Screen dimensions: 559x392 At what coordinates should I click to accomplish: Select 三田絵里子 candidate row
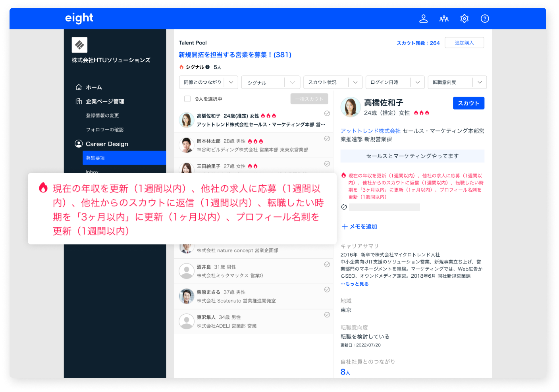click(x=253, y=166)
